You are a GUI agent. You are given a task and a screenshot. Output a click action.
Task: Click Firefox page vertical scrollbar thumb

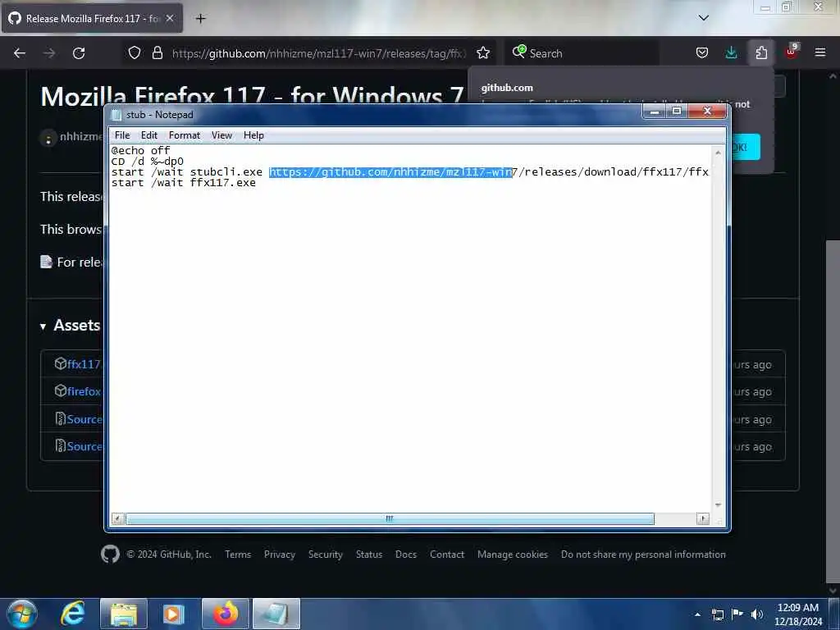click(x=833, y=412)
